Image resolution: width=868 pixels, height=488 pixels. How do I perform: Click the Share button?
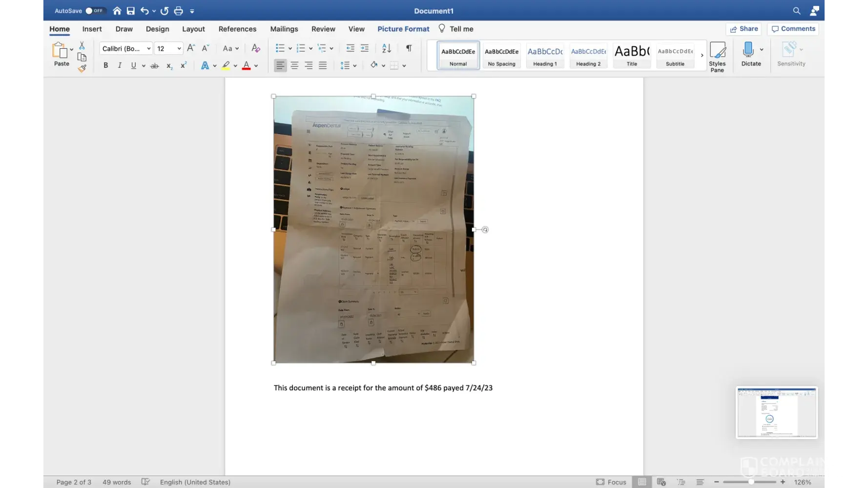(x=744, y=29)
